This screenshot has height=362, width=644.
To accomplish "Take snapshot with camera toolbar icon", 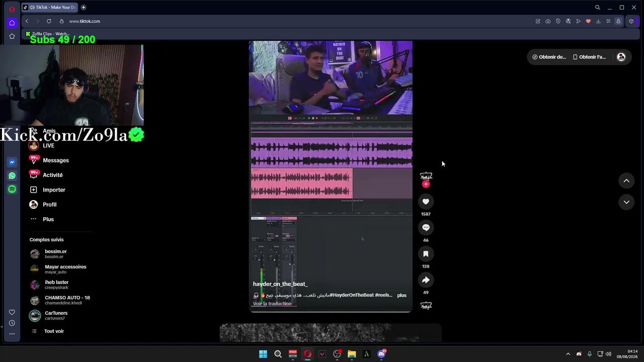I will (548, 21).
